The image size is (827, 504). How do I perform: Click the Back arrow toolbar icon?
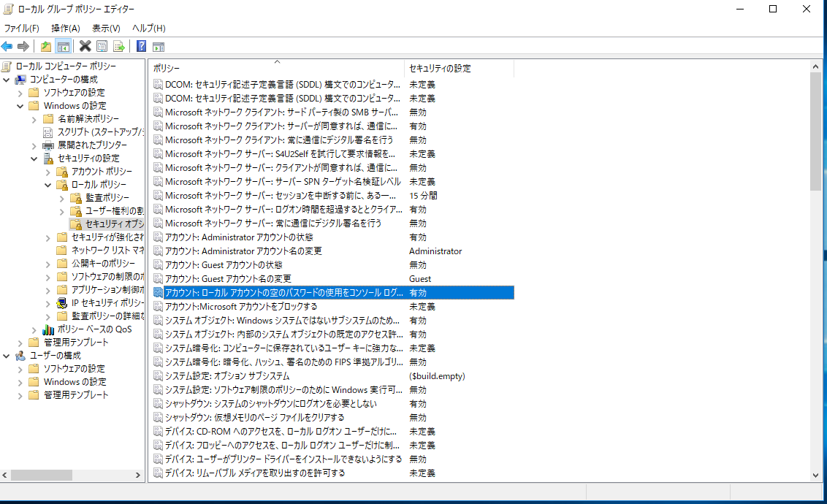coord(7,47)
